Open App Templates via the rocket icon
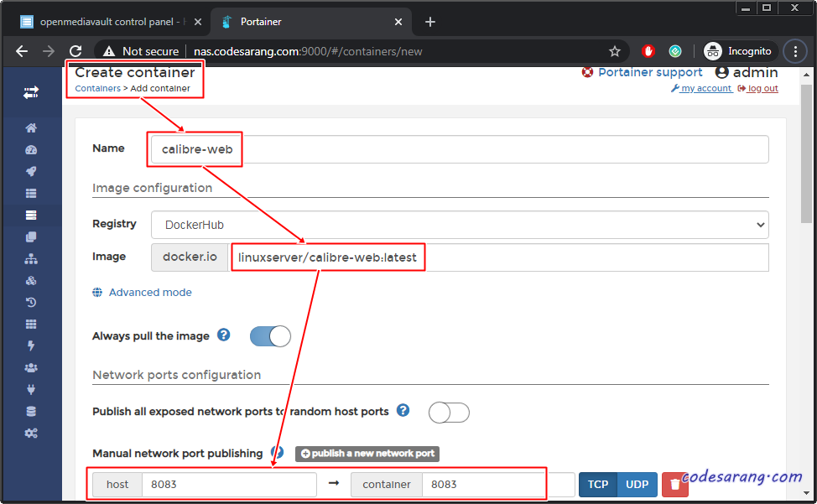The image size is (817, 504). 31,171
